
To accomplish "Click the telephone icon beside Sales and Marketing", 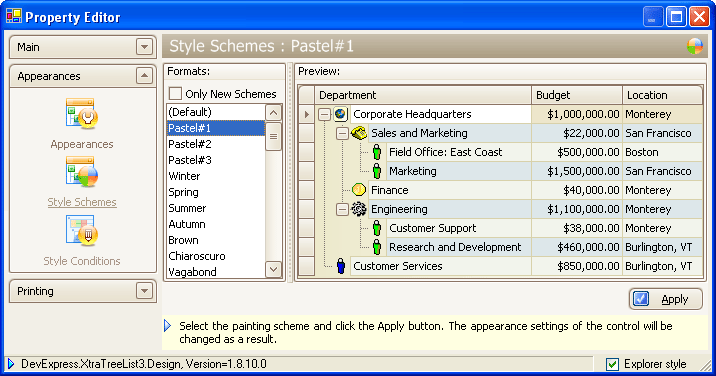I will tap(359, 133).
